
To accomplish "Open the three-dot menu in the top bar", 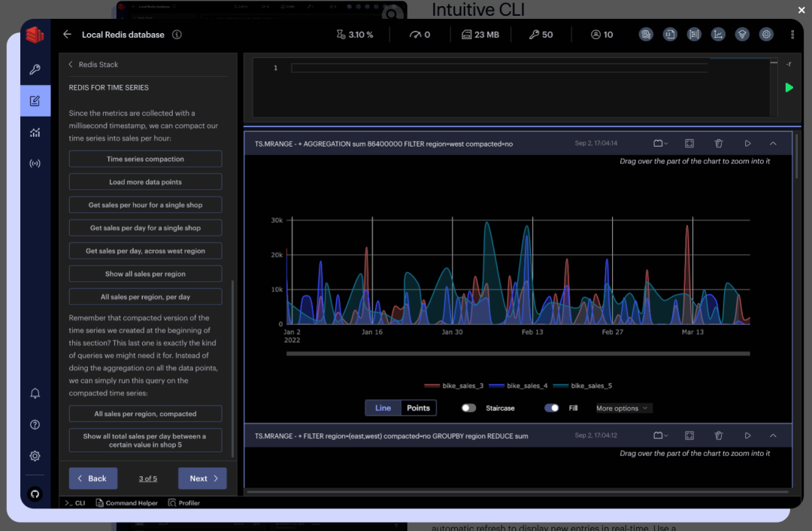I will (792, 34).
